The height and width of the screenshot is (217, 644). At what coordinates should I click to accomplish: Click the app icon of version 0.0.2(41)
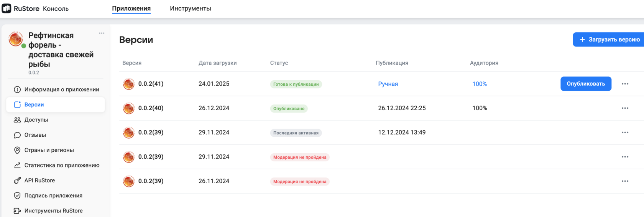coord(129,84)
